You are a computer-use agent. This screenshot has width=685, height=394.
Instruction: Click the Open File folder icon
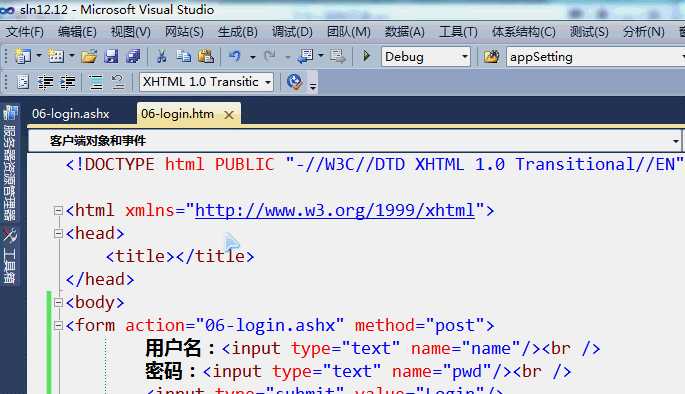pos(89,56)
